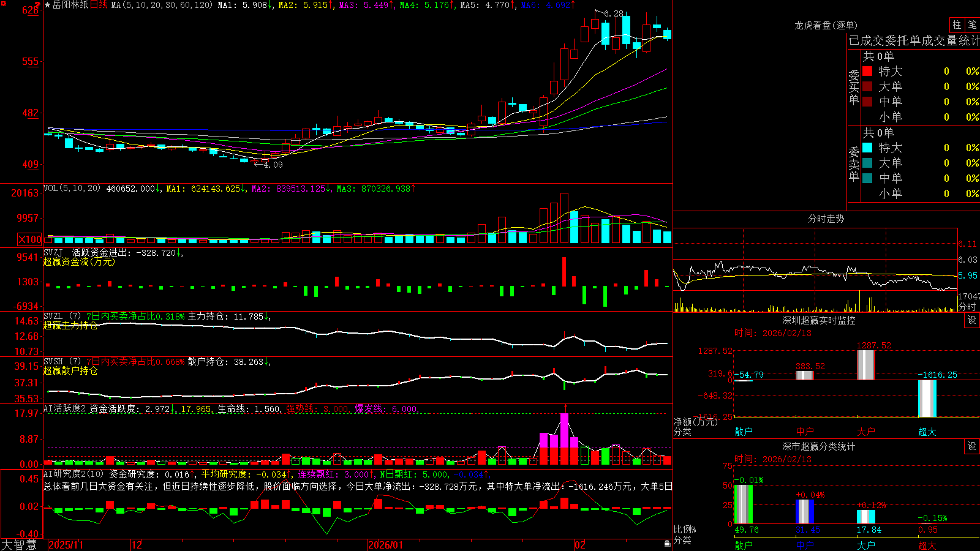Switch to 笔 tick display mode

[973, 24]
